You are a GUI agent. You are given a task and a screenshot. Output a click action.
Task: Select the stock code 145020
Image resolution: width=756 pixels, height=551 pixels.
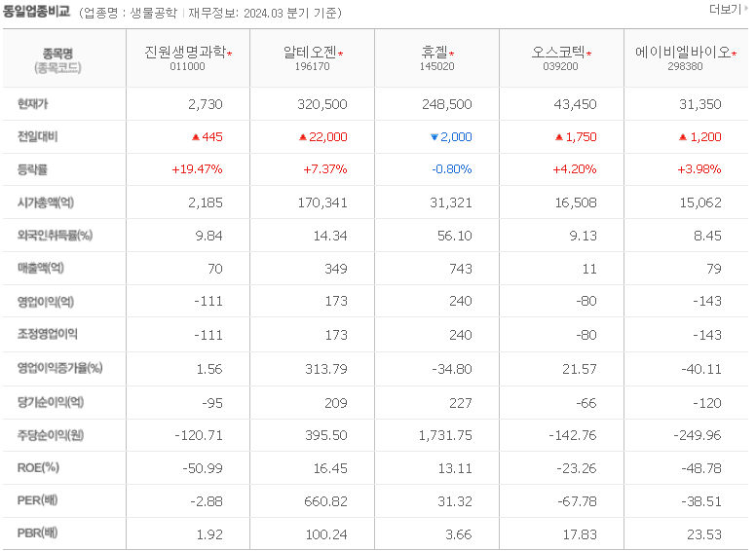436,66
